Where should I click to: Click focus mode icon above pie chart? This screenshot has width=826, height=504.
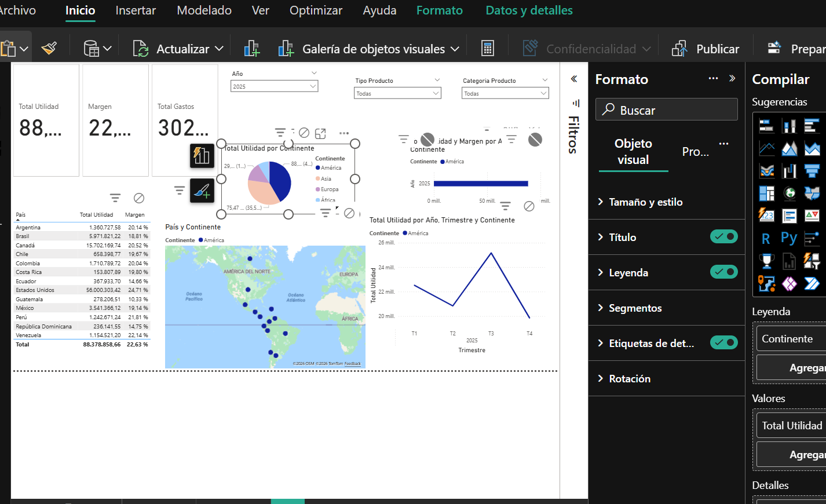320,134
